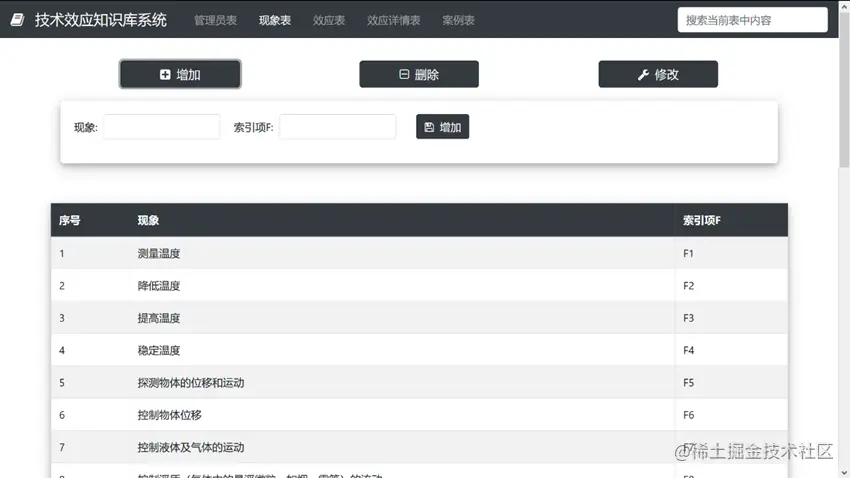
Task: Click the scrollbar down arrow
Action: pyautogui.click(x=845, y=473)
